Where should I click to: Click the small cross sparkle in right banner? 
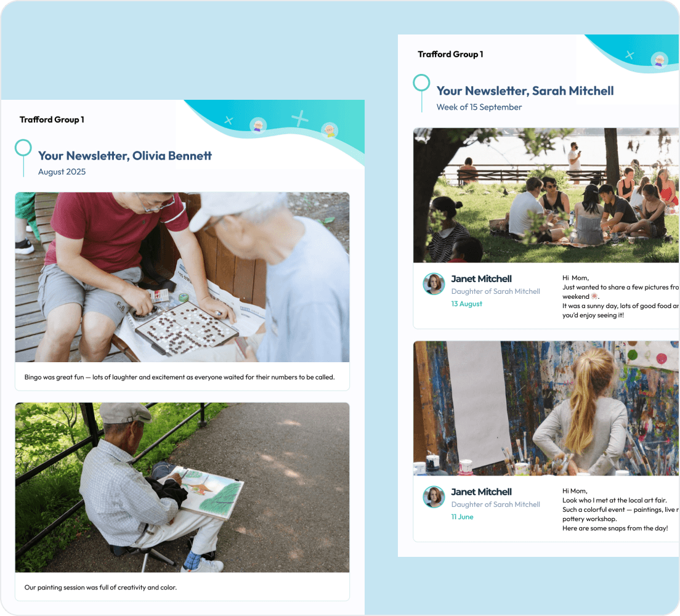click(629, 55)
